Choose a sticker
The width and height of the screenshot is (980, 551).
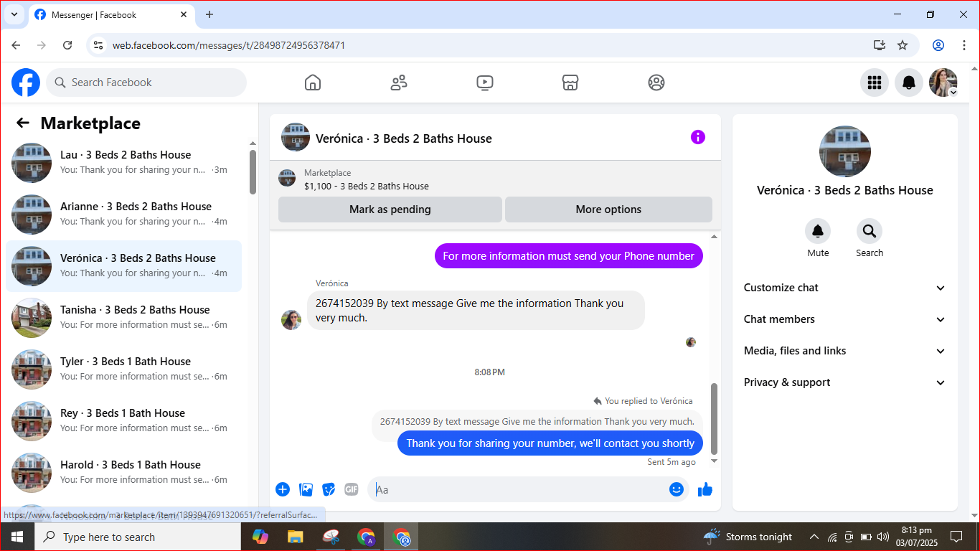click(x=329, y=489)
